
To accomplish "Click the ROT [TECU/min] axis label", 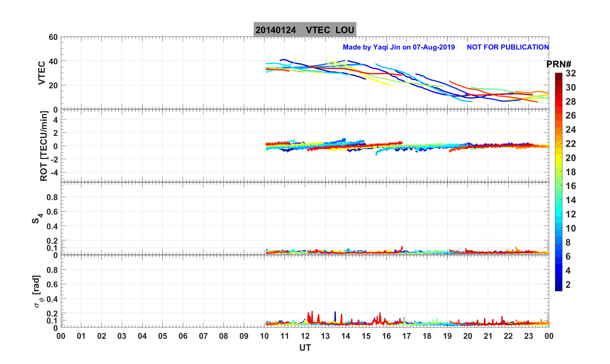I will click(x=44, y=146).
